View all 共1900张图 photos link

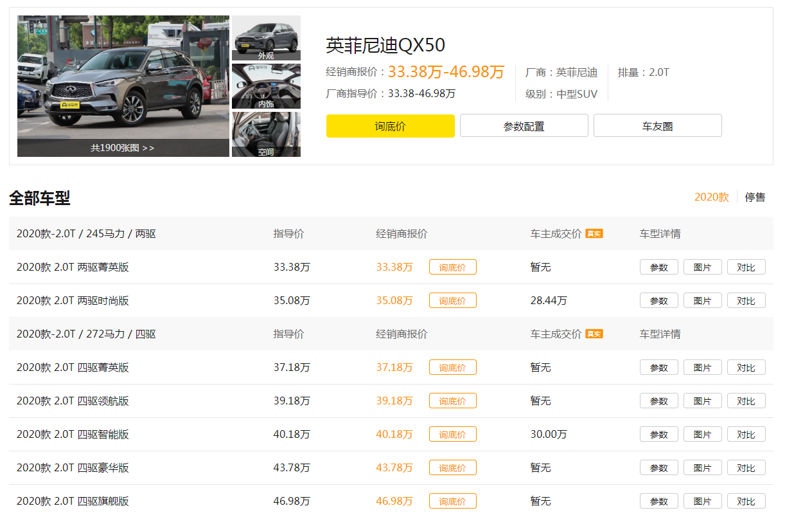[123, 148]
